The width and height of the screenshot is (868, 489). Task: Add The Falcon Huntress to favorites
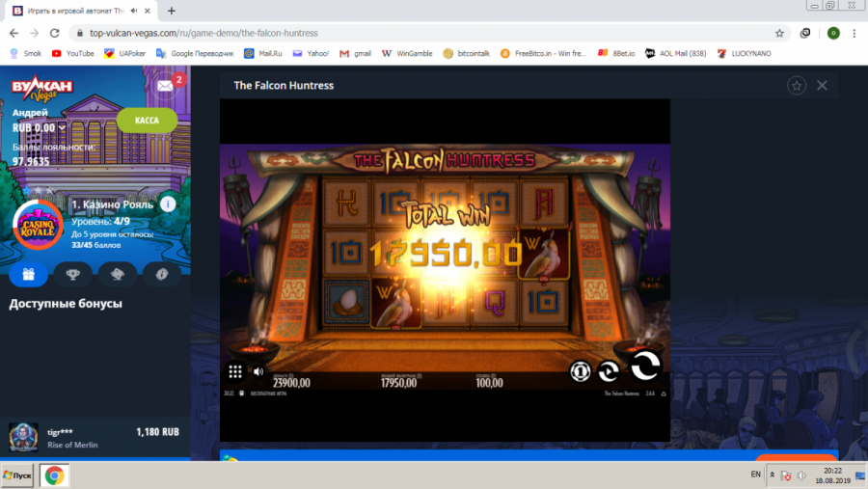[797, 86]
